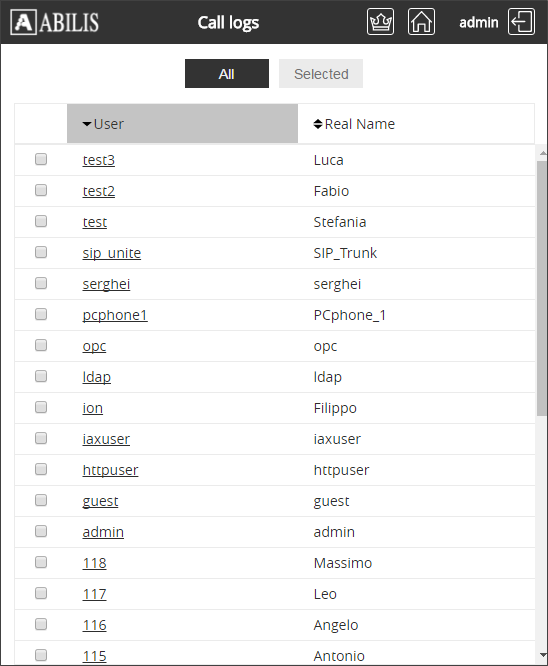The width and height of the screenshot is (548, 666).
Task: Switch to the All tab
Action: coord(227,73)
